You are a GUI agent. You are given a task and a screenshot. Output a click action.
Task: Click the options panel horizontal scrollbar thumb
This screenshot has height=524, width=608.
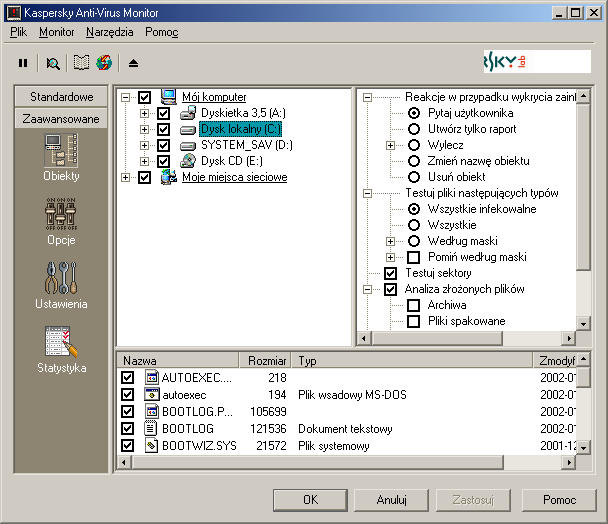(x=437, y=338)
